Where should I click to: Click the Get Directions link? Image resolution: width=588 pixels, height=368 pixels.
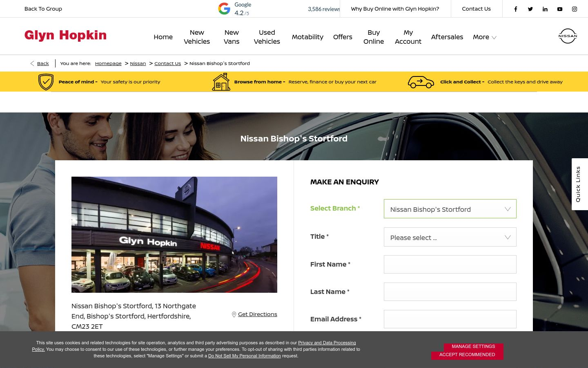(258, 314)
